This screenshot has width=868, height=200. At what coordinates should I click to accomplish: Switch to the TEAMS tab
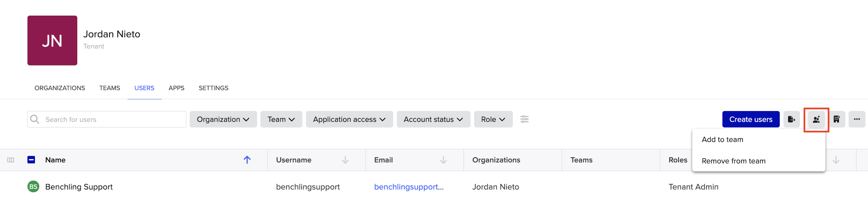coord(110,88)
